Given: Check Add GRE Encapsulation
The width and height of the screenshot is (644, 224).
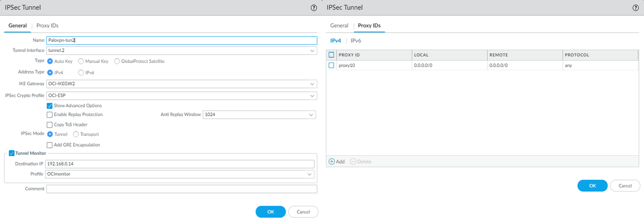Looking at the screenshot, I should [49, 145].
